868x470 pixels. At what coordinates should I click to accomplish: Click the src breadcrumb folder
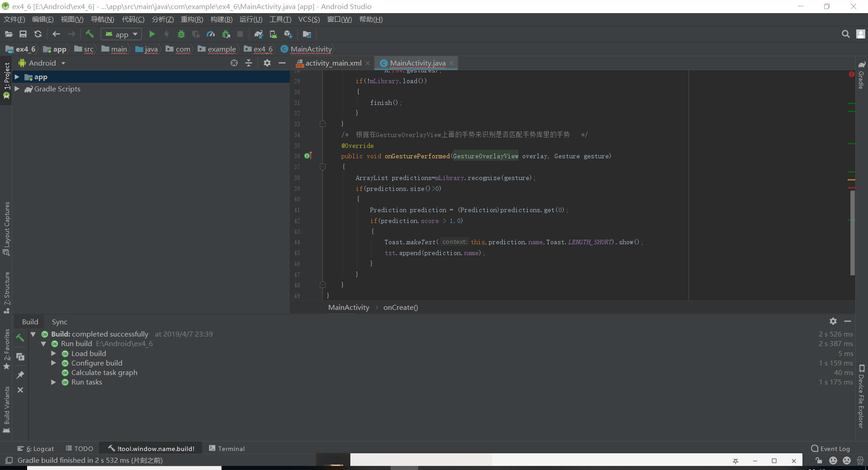(x=84, y=49)
